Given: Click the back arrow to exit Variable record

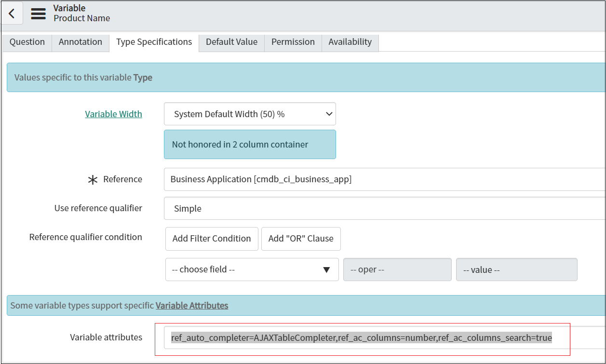Looking at the screenshot, I should [x=12, y=13].
